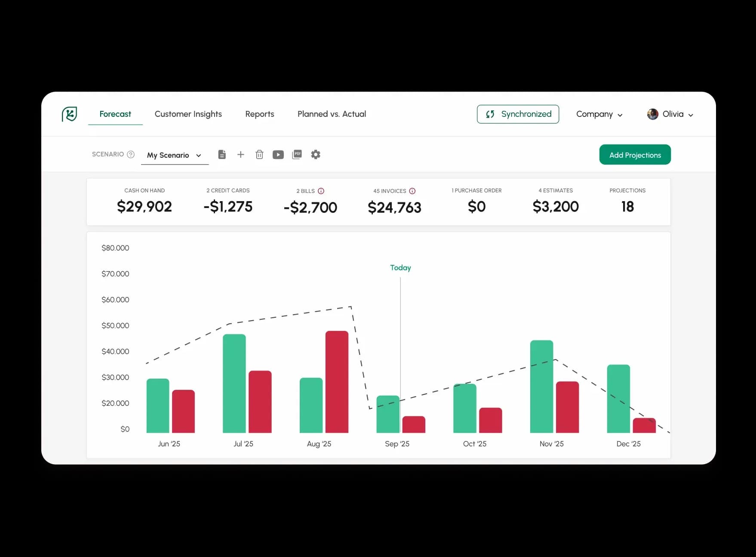The image size is (756, 557).
Task: Click the red Aug '25 bar
Action: (x=337, y=382)
